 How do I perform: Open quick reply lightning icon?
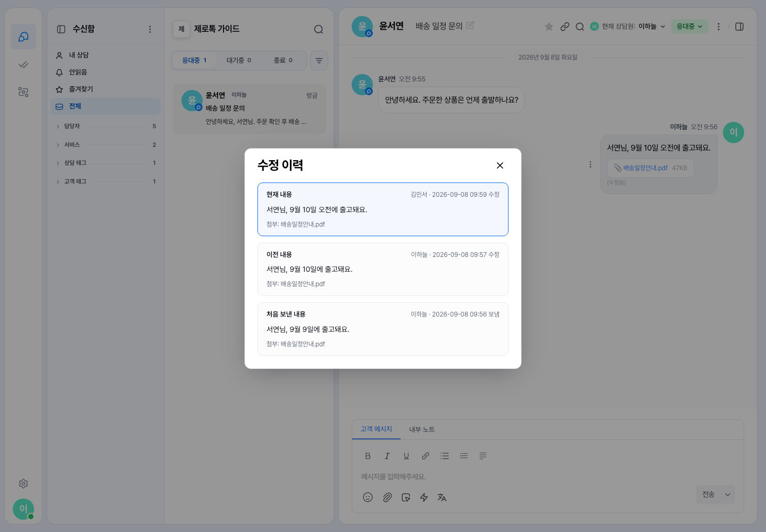click(x=424, y=497)
